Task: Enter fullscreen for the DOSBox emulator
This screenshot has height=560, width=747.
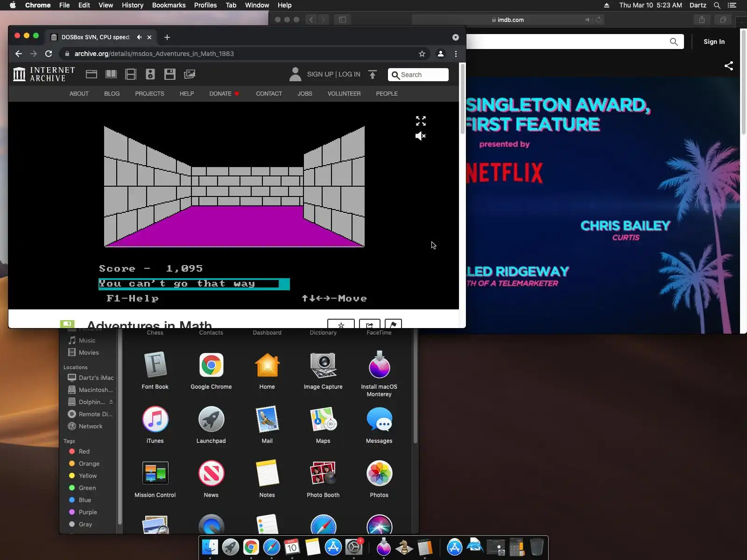Action: 421,121
